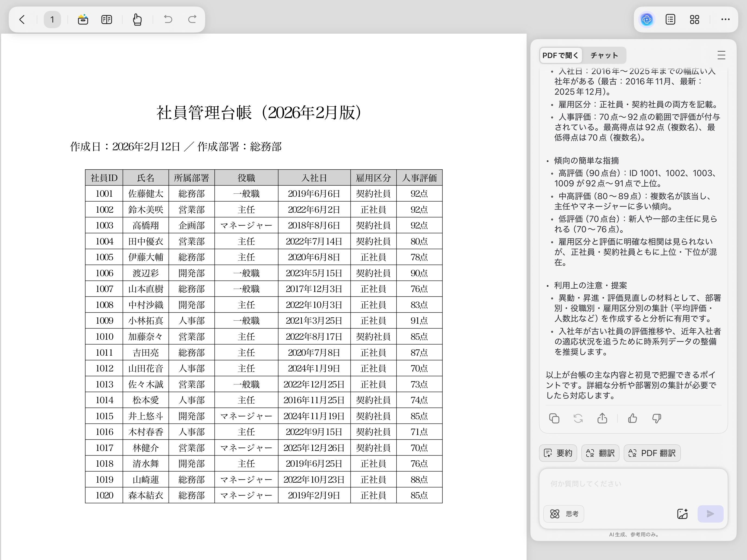This screenshot has height=560, width=747.
Task: Open the outline list icon
Action: point(670,20)
